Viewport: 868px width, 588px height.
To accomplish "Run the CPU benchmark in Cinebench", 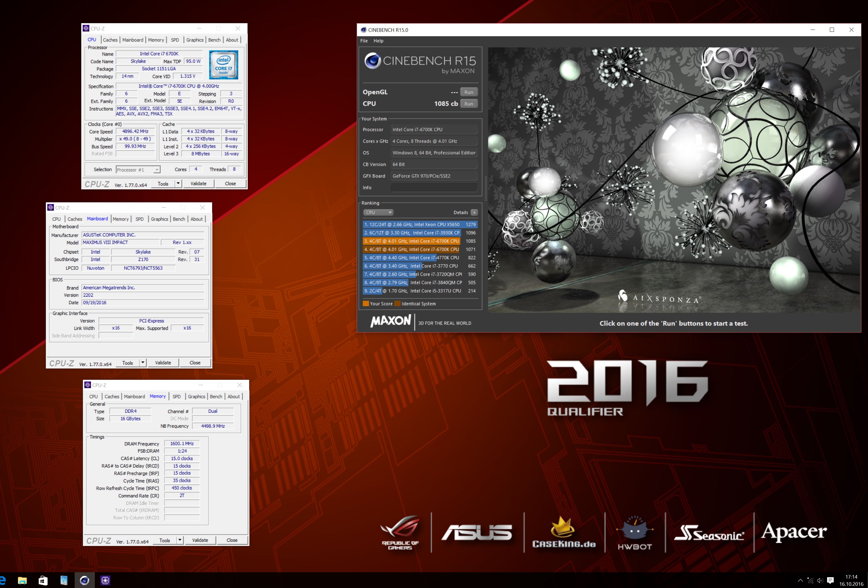I will point(469,104).
